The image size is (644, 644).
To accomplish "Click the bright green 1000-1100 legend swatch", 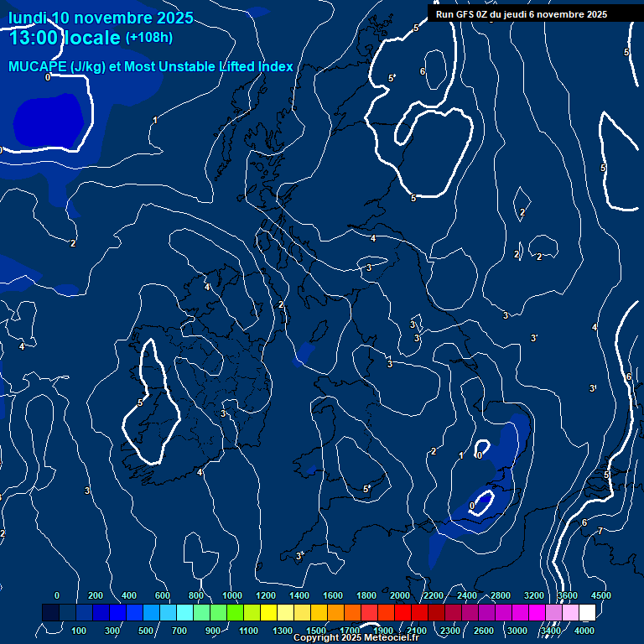I will (235, 612).
